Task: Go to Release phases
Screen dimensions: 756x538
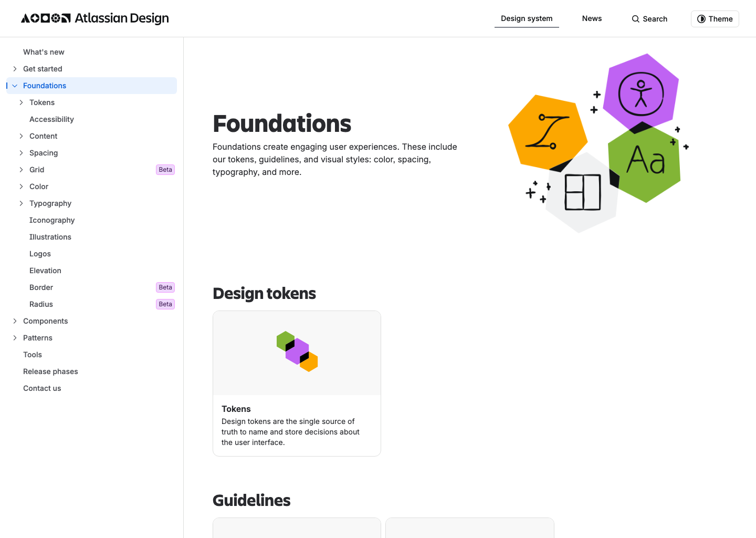Action: pyautogui.click(x=50, y=371)
